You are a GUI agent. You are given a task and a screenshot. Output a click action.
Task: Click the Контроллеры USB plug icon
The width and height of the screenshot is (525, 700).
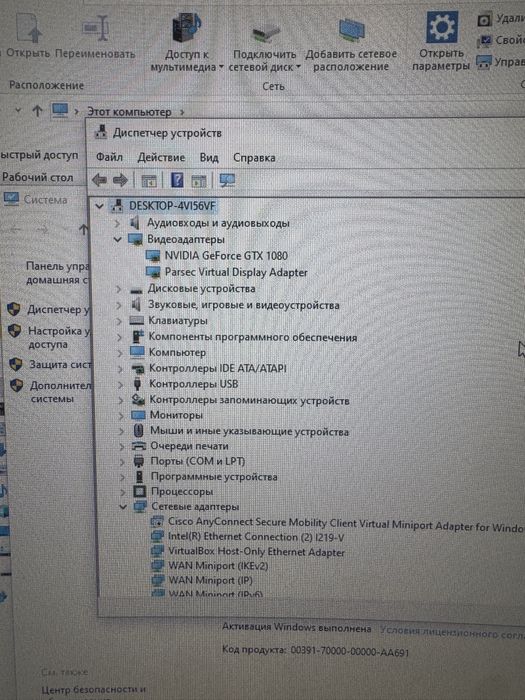(x=138, y=384)
